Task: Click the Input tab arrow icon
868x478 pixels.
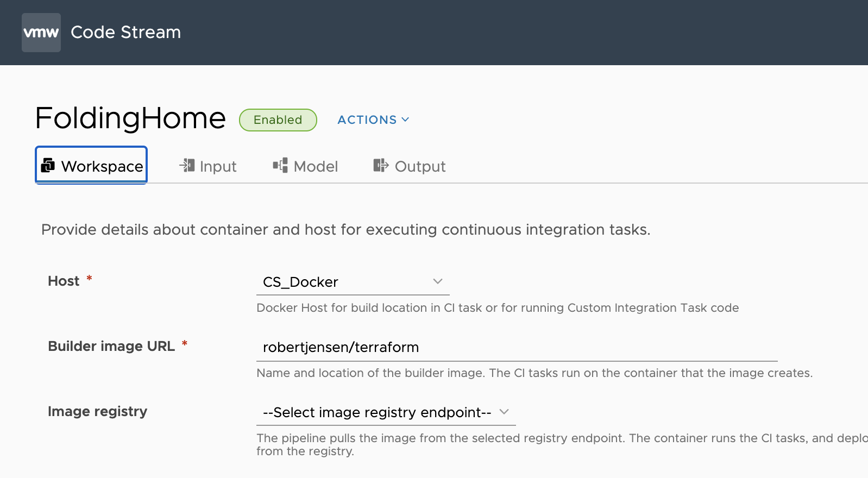Action: point(187,165)
